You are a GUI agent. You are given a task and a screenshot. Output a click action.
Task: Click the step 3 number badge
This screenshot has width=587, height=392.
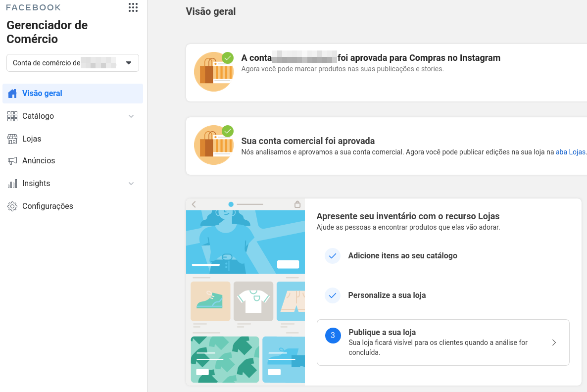point(333,336)
